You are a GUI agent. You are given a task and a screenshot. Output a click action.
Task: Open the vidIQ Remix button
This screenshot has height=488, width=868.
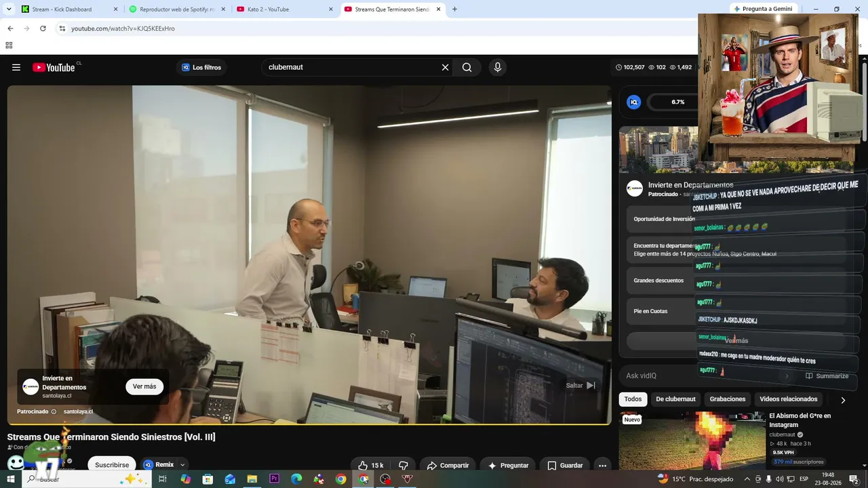point(159,465)
